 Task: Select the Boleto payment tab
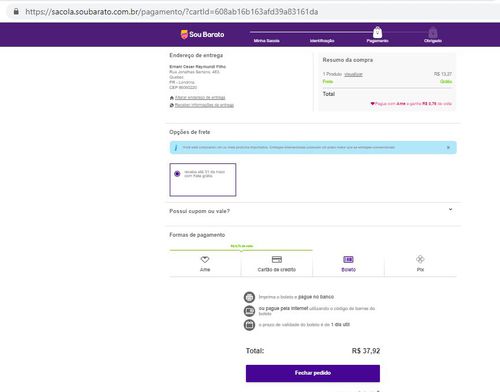pos(348,264)
